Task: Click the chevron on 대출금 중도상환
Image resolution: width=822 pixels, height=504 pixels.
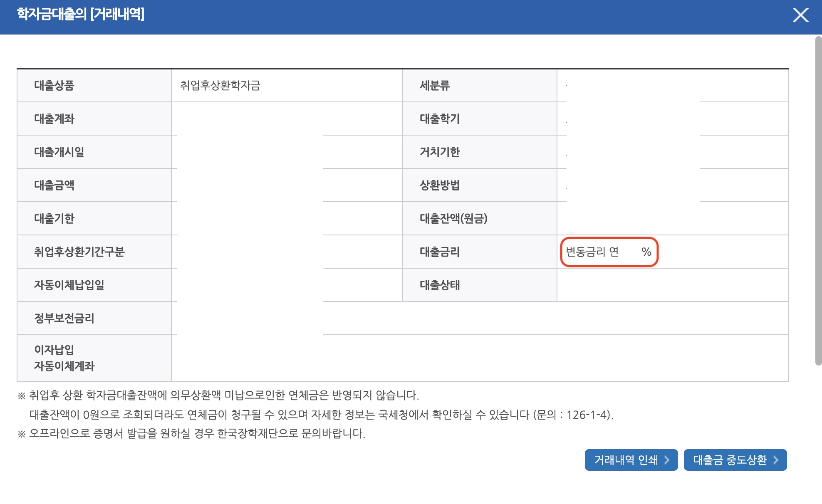Action: coord(776,460)
